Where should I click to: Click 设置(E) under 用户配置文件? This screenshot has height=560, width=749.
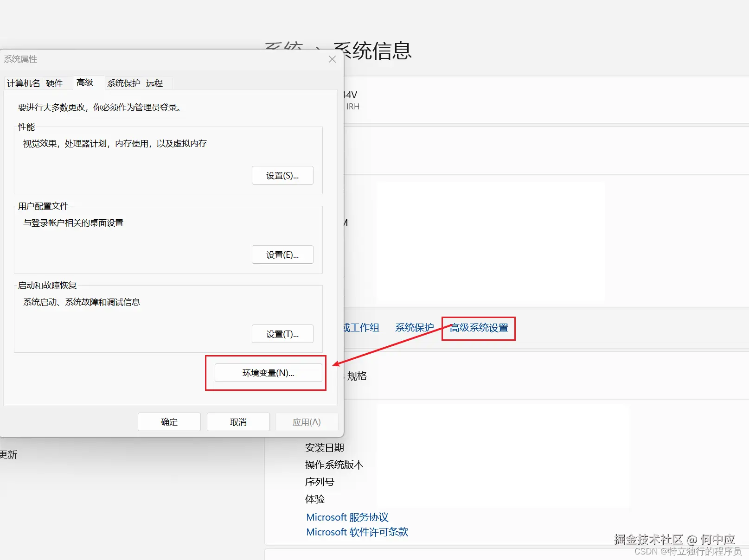(x=282, y=254)
